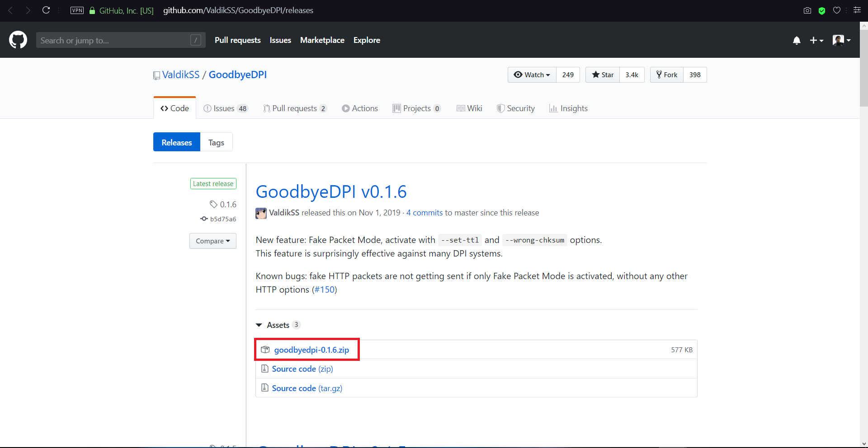Click the ValdikSS author avatar
Viewport: 868px width, 448px height.
261,213
